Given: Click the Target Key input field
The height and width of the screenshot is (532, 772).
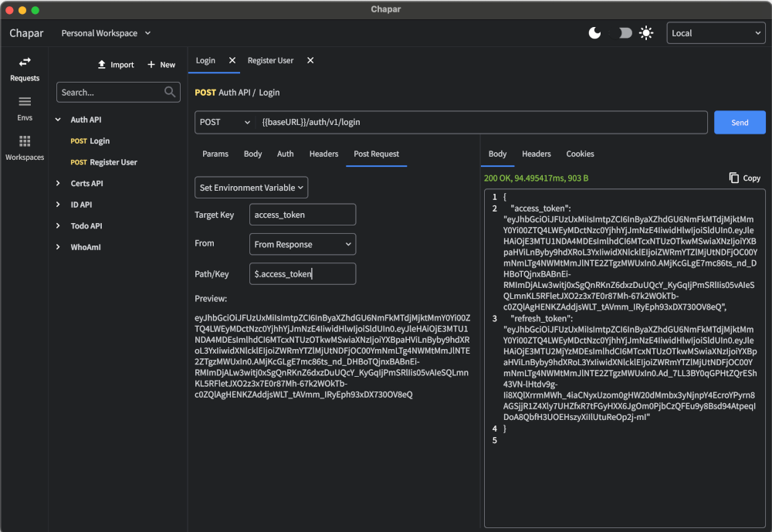Looking at the screenshot, I should point(303,215).
